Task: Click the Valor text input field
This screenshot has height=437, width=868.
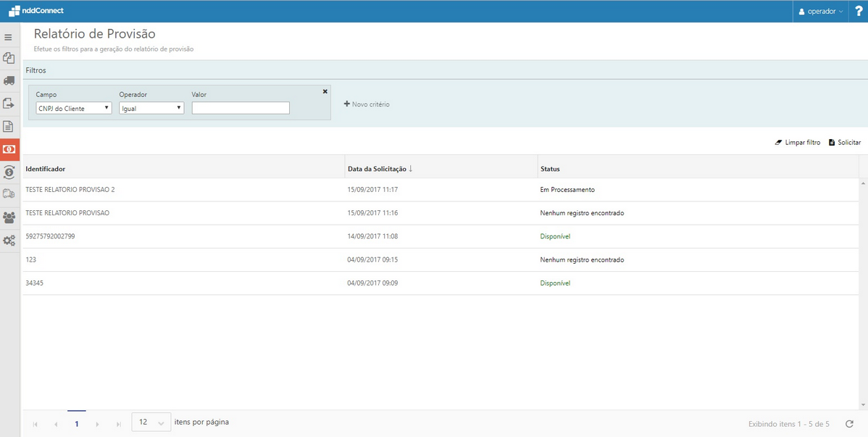Action: [x=241, y=108]
